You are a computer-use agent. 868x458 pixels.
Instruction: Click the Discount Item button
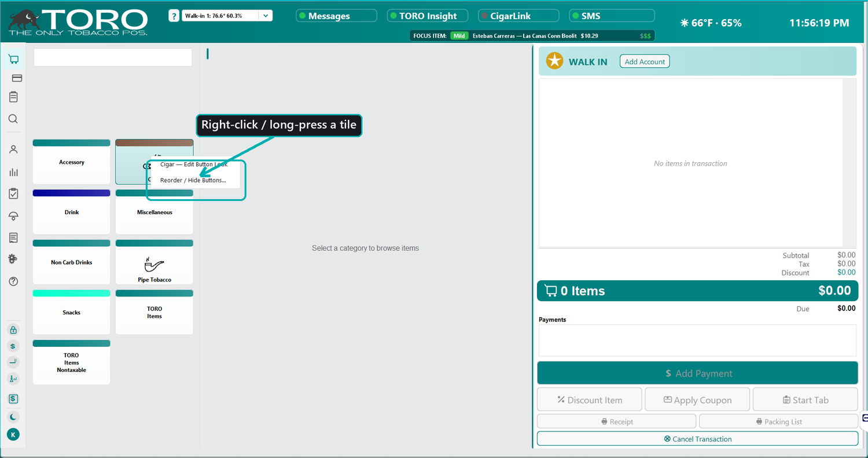coord(590,400)
